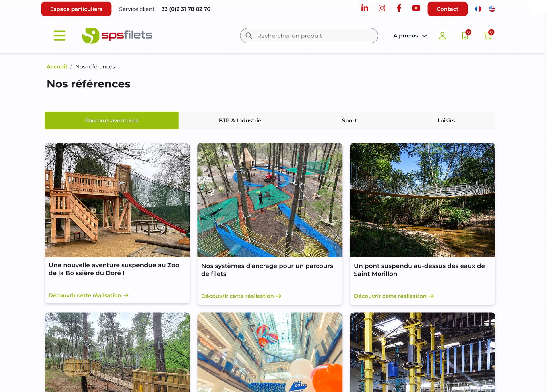Open the Saint Morillon suspended bridge photo
The width and height of the screenshot is (546, 392).
422,200
